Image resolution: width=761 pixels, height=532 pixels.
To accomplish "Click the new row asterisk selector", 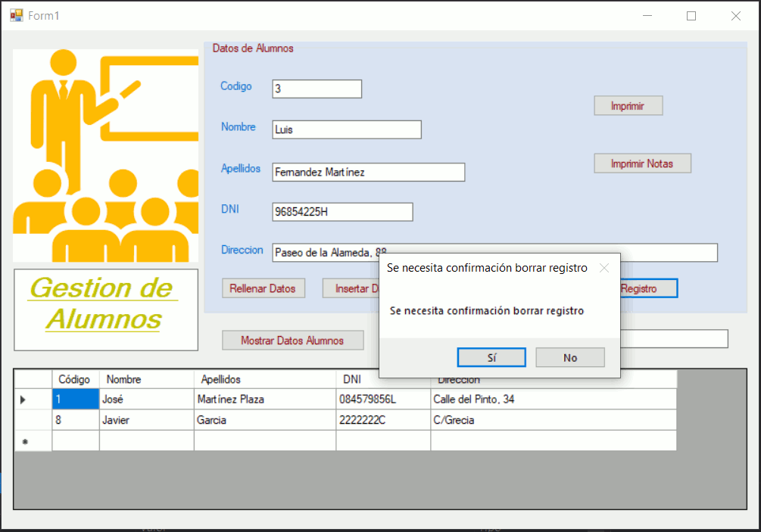I will [33, 441].
